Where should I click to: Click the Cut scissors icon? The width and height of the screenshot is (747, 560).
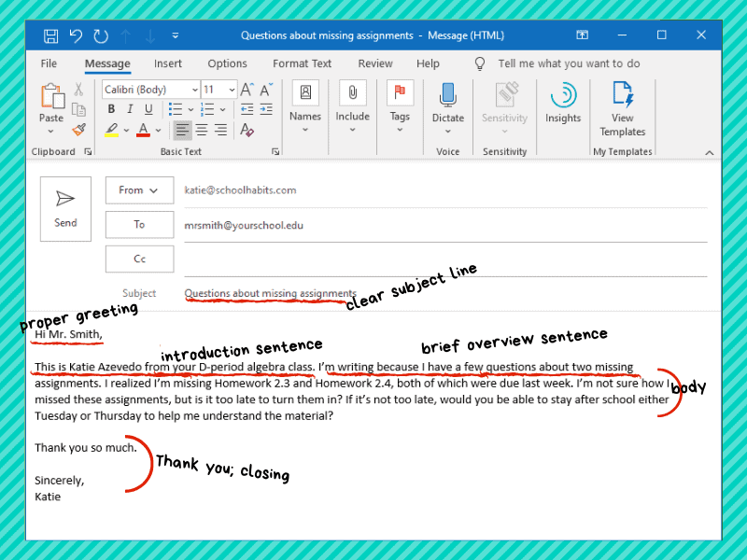tap(78, 90)
